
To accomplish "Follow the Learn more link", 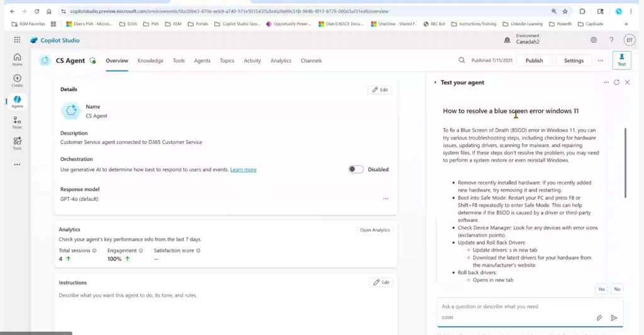I will pyautogui.click(x=243, y=170).
